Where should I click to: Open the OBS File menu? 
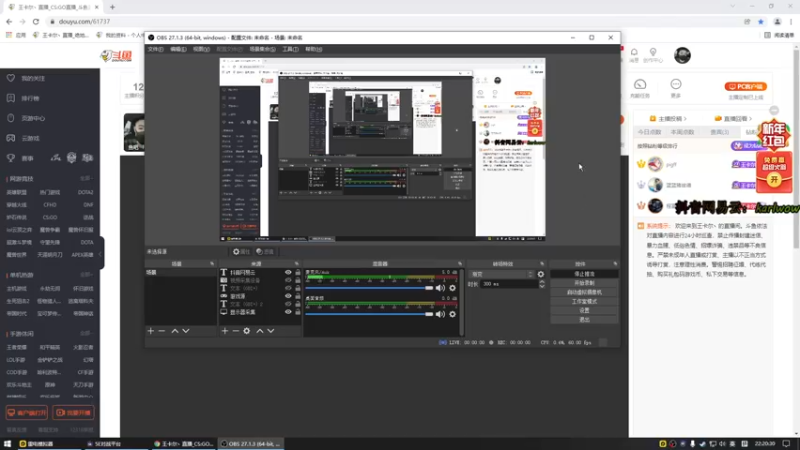[x=156, y=49]
